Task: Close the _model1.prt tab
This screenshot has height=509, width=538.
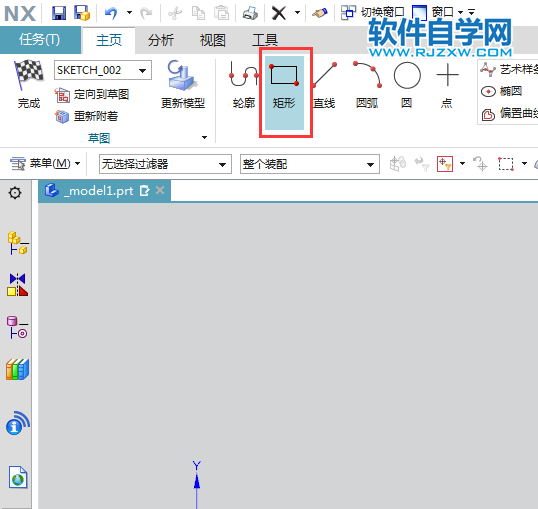Action: click(160, 190)
